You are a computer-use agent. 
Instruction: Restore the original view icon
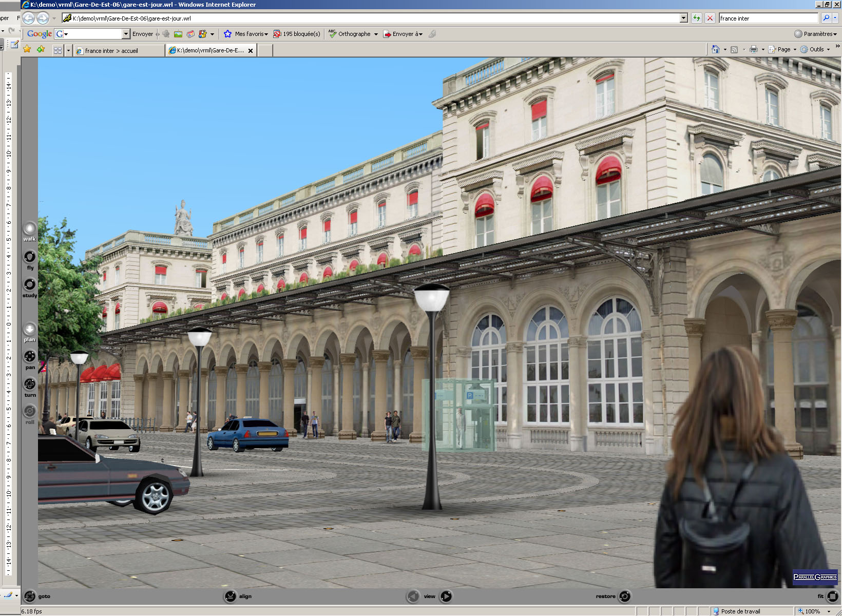[624, 596]
